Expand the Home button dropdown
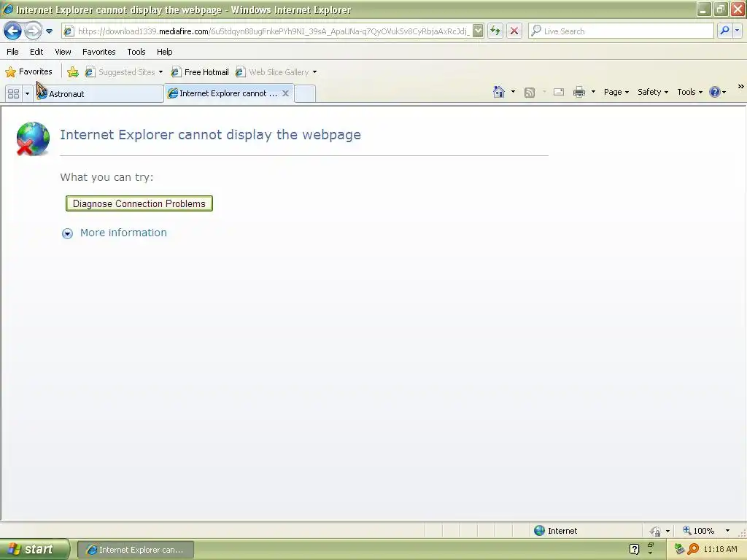The height and width of the screenshot is (560, 747). 513,92
